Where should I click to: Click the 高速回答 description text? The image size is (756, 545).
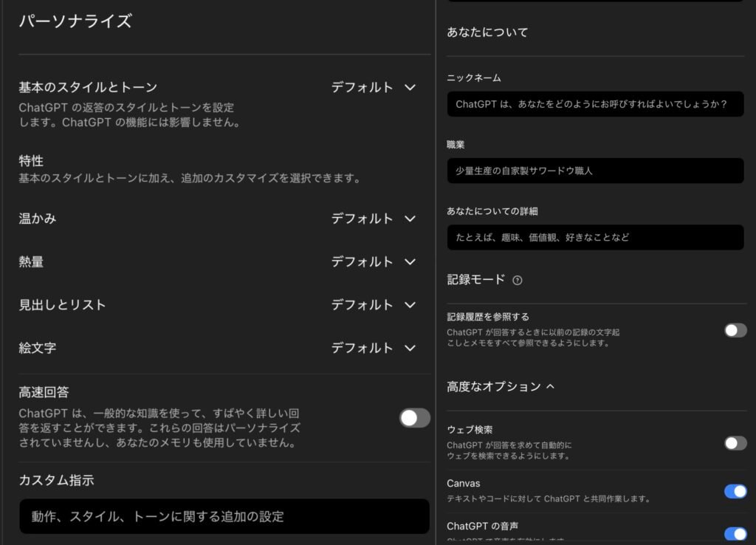pyautogui.click(x=159, y=428)
